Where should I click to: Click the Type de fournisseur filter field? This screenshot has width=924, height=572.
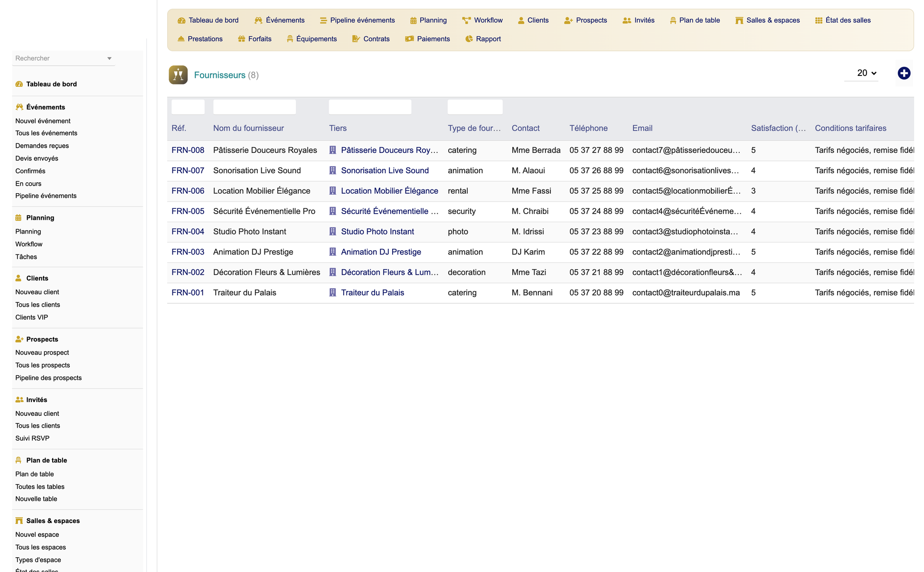475,107
